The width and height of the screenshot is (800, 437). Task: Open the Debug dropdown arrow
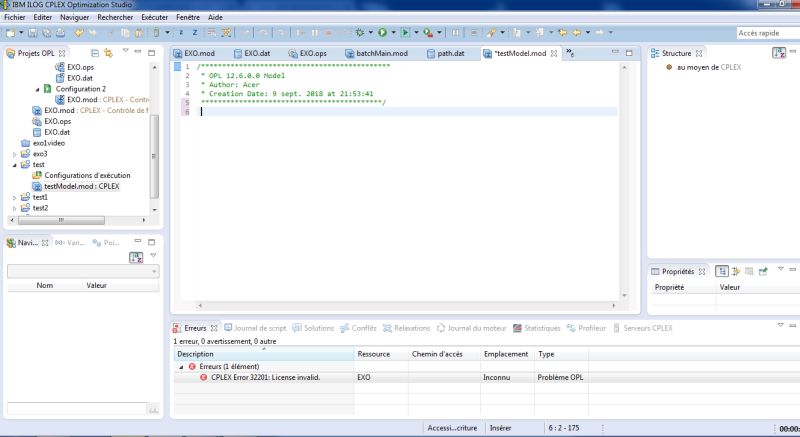[x=371, y=33]
